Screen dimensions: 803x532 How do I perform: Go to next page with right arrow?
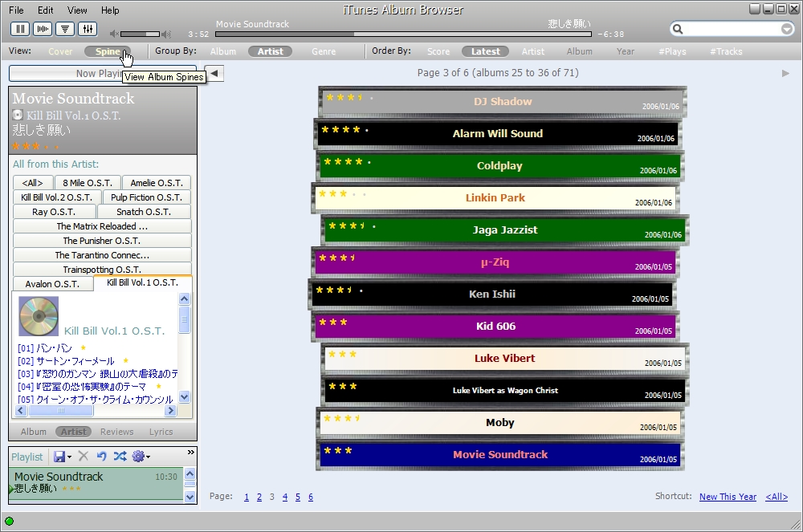click(785, 73)
